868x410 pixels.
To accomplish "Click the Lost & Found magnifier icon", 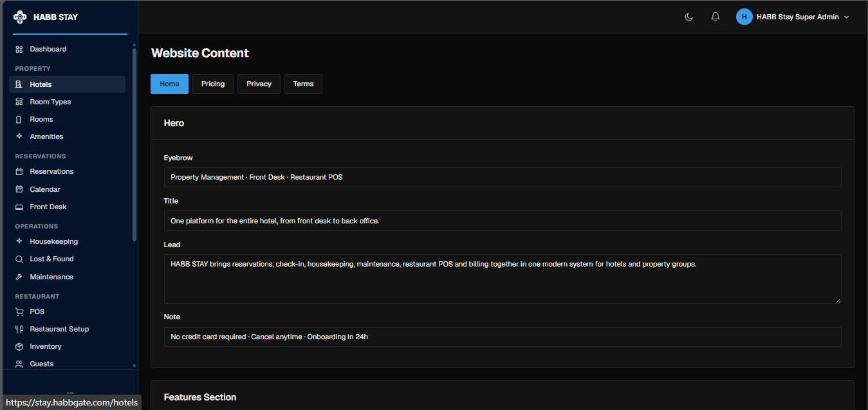I will click(x=19, y=259).
